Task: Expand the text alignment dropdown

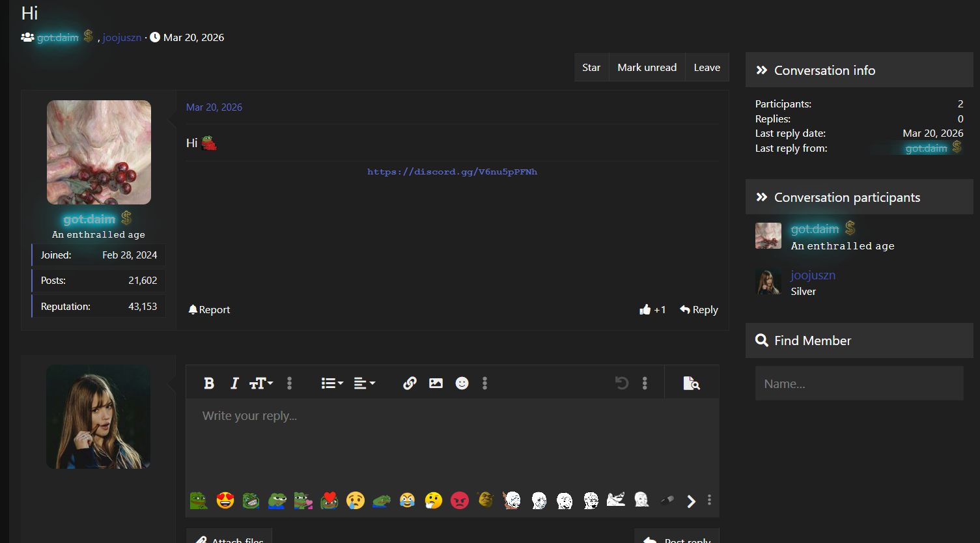Action: 365,383
